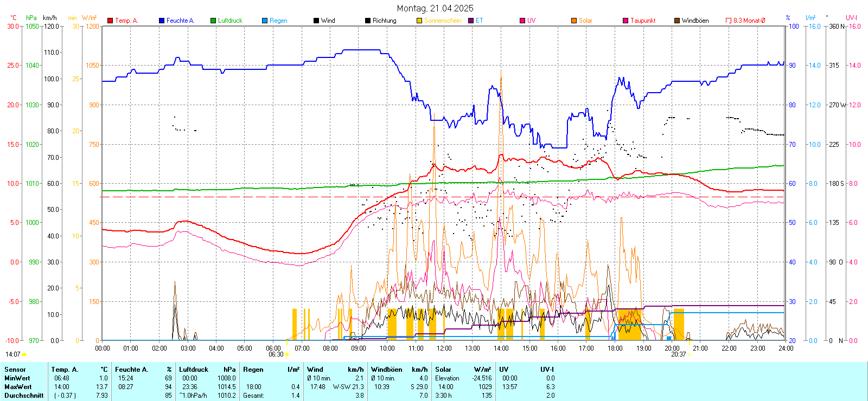This screenshot has height=401, width=868.
Task: Toggle the empty 8.3 Monat-Ø legend box
Action: (729, 21)
